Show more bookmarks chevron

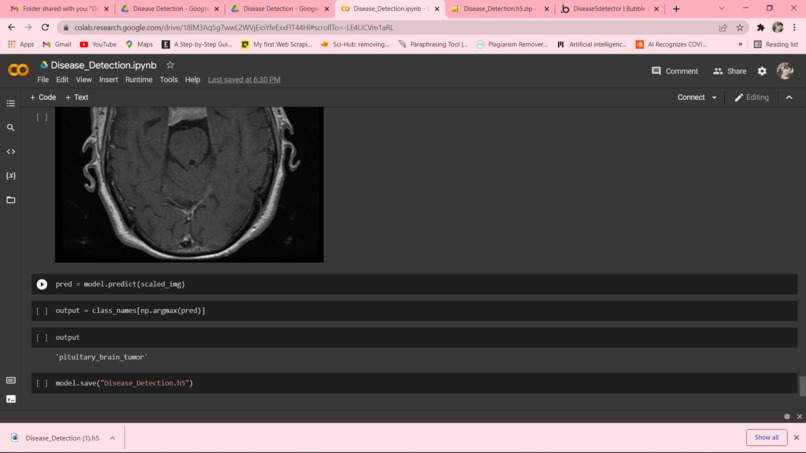(740, 45)
